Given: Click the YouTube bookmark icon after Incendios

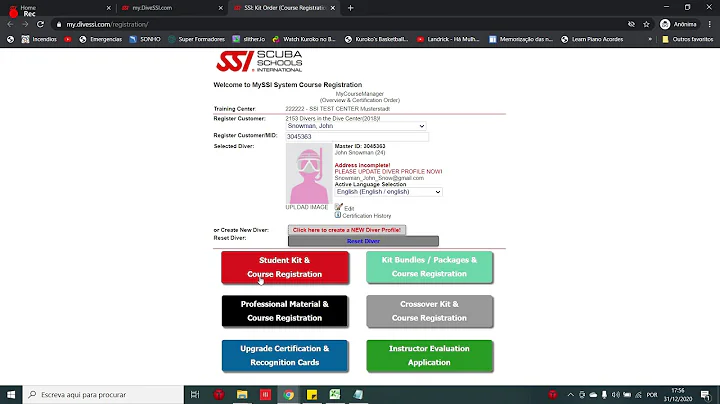Looking at the screenshot, I should point(68,39).
